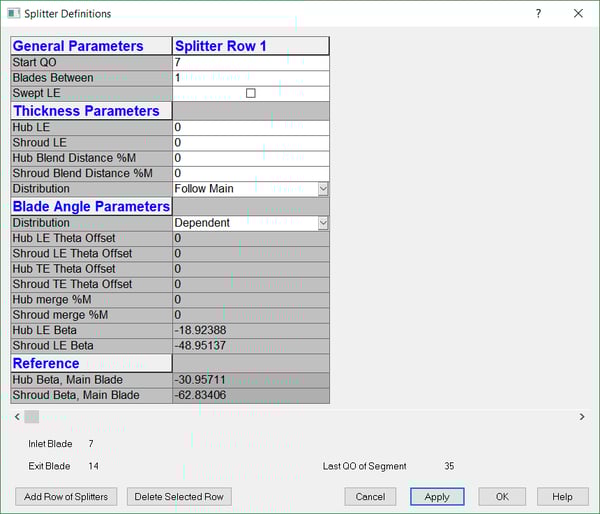Viewport: 600px width, 514px height.
Task: Click the Shroud LE thickness field
Action: click(x=250, y=143)
